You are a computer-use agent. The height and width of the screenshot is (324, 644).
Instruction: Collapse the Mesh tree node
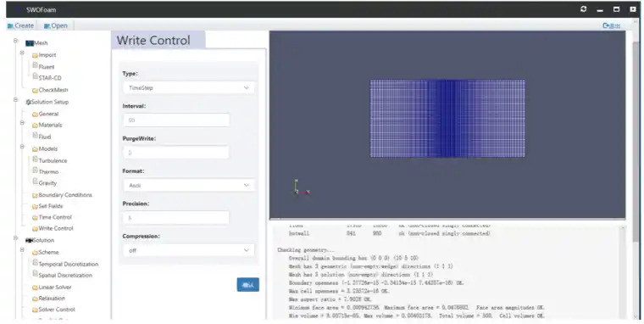point(15,41)
